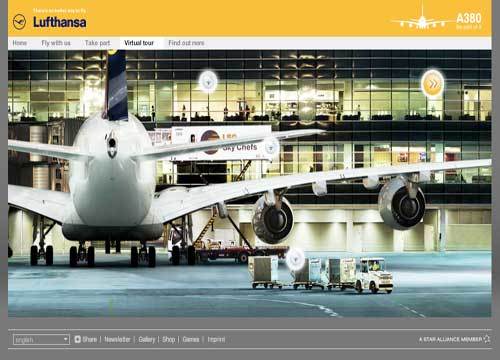Click the Lufthansa crane logo
The image size is (500, 360).
(x=19, y=22)
